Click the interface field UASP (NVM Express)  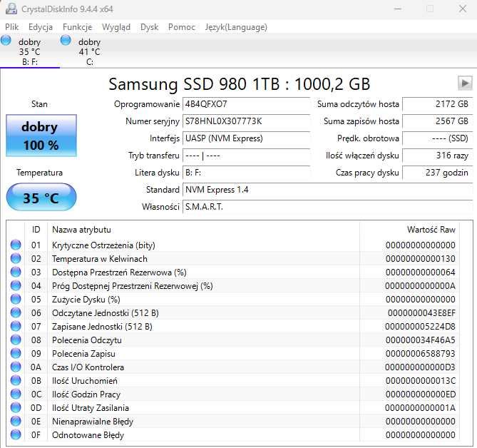tap(246, 138)
